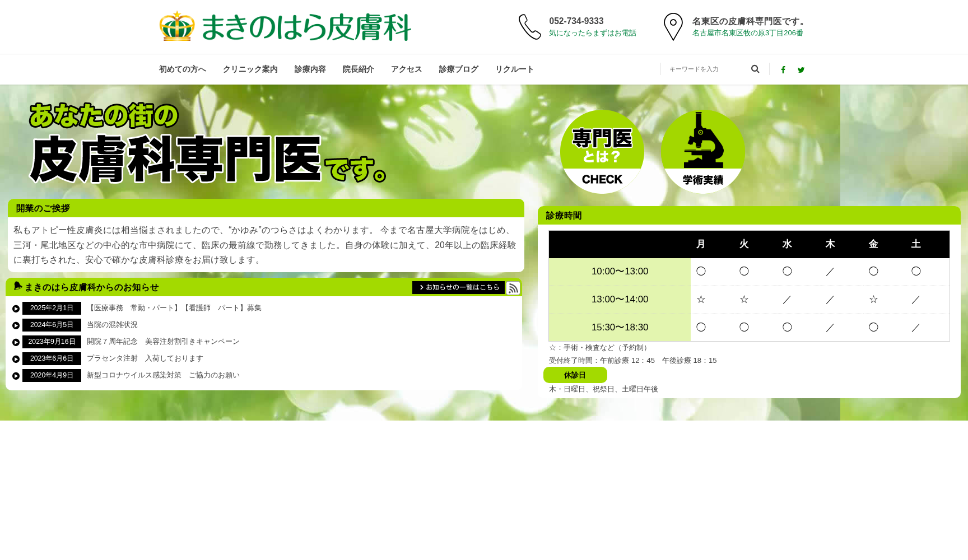968x560 pixels.
Task: Click the 専門医とは？ CHECK circle
Action: 602,152
